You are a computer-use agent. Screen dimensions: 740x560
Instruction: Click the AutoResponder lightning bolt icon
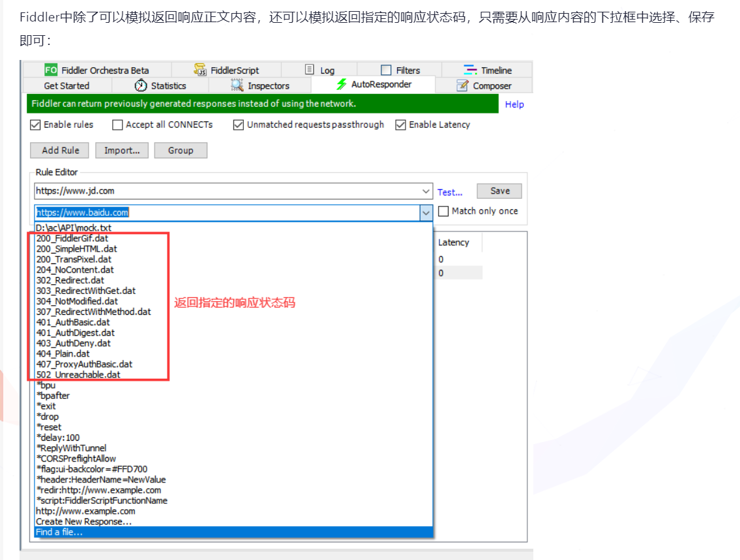tap(342, 85)
